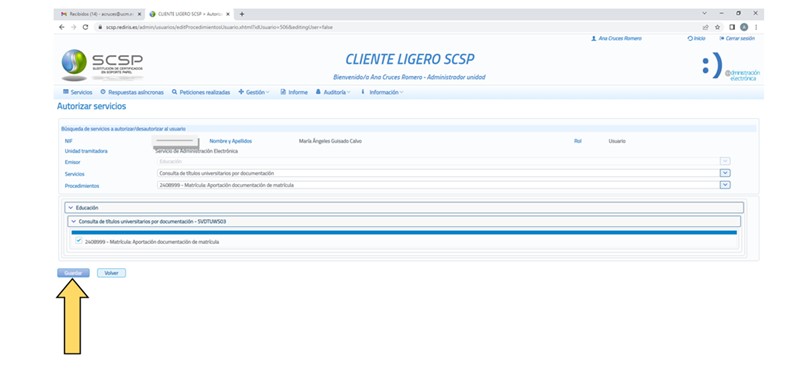Click the Autorizar servicios heading
This screenshot has height=370, width=788.
91,107
